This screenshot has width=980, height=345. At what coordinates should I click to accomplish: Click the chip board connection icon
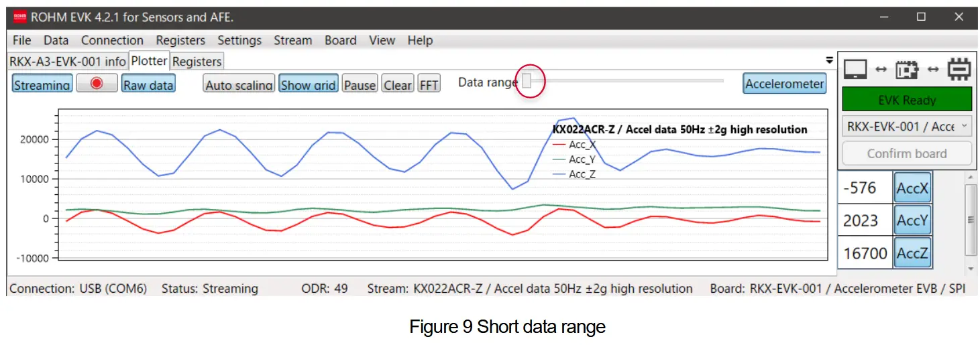[x=907, y=69]
